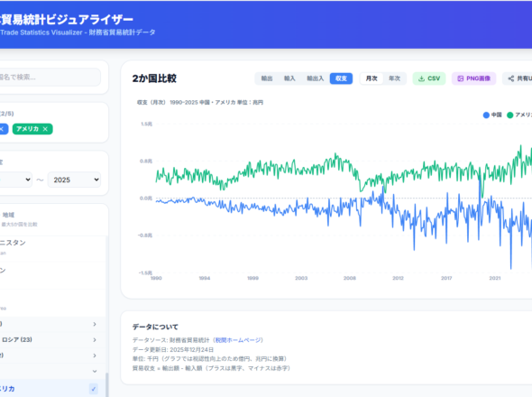This screenshot has width=532, height=397.
Task: Click the データについて section heading
Action: [x=155, y=327]
